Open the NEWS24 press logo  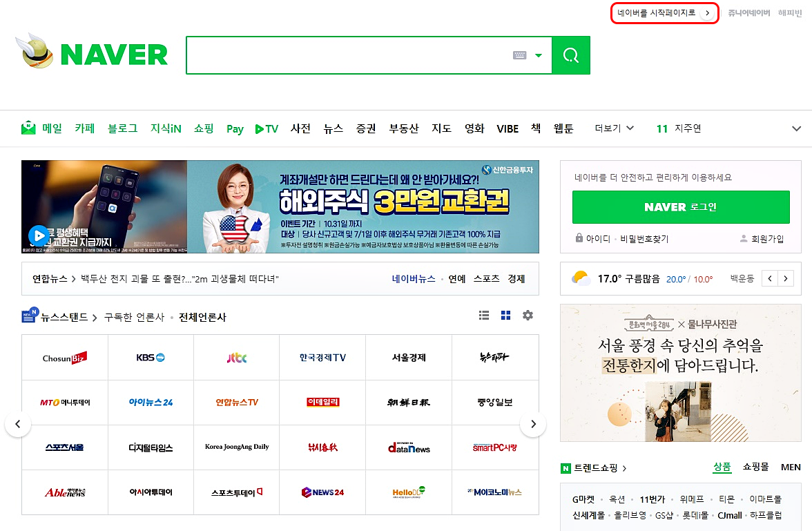point(322,492)
